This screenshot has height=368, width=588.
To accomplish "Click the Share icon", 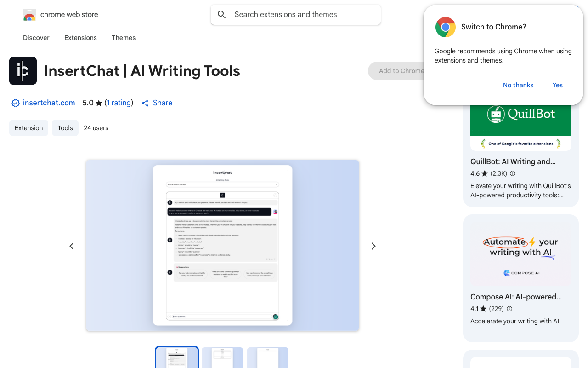I will click(x=145, y=103).
